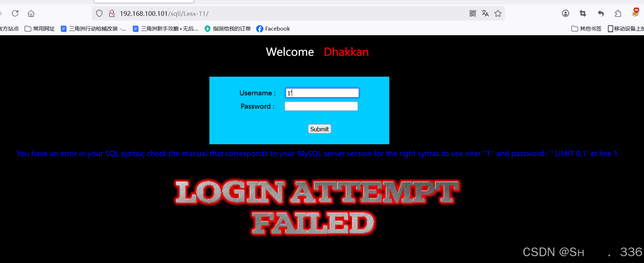Screen dimensions: 644x263
Task: Go to the browser home page icon
Action: click(x=31, y=14)
